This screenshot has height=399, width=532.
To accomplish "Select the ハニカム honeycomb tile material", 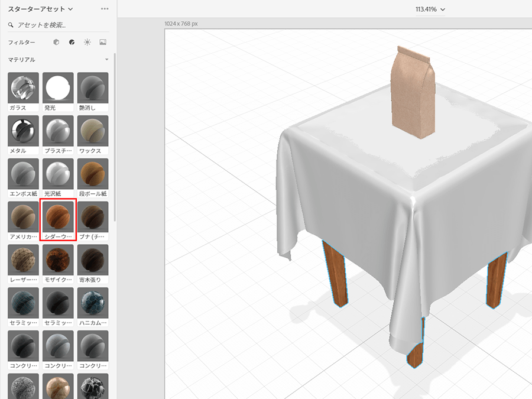I will pyautogui.click(x=93, y=303).
